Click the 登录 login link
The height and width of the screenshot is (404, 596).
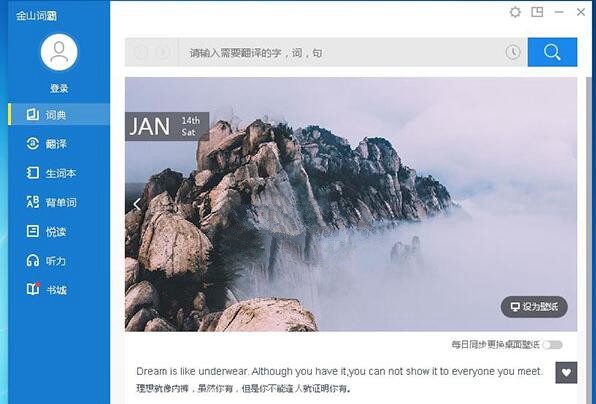(59, 89)
